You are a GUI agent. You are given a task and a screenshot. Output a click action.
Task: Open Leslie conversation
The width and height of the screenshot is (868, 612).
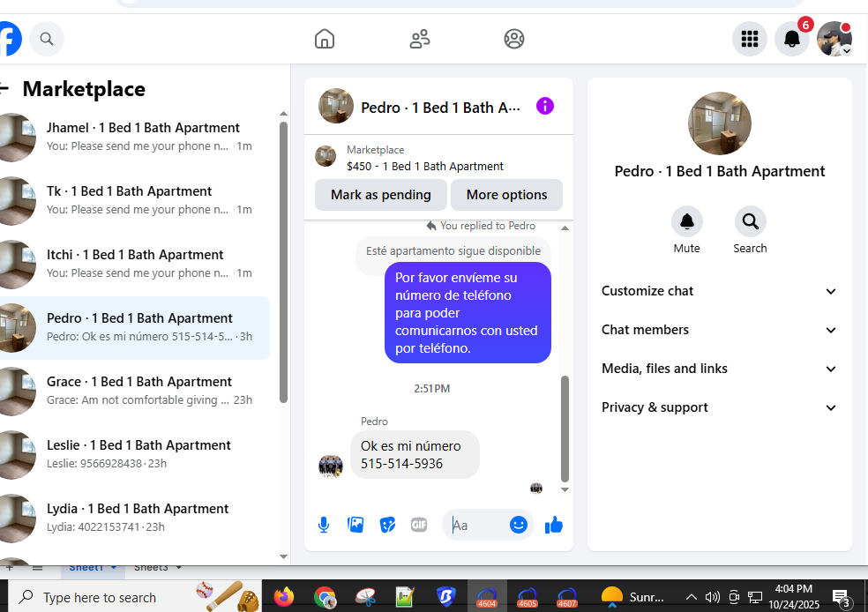[x=134, y=454]
